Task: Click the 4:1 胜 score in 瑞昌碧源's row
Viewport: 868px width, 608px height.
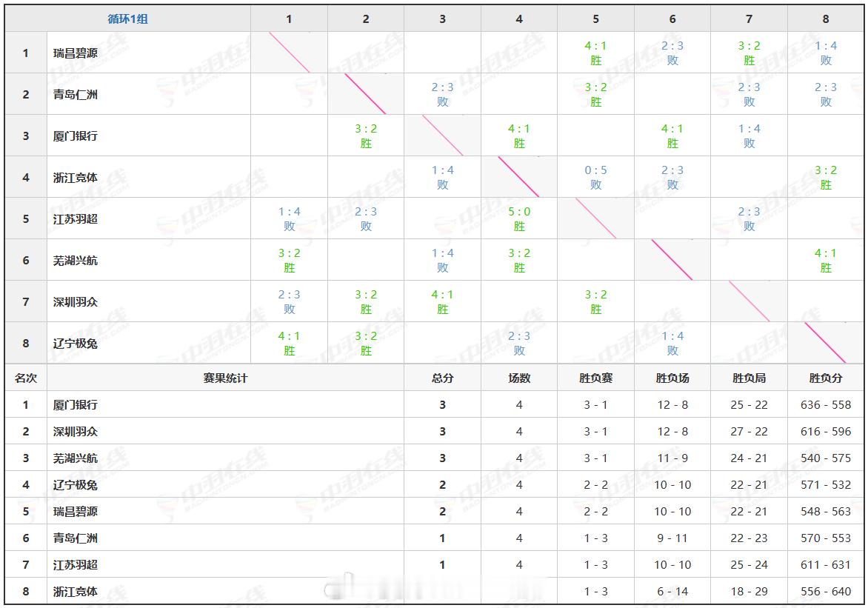Action: 595,53
